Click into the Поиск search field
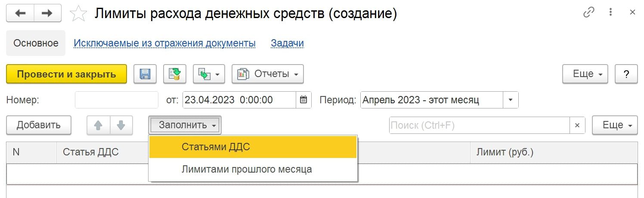Image resolution: width=644 pixels, height=198 pixels. pyautogui.click(x=479, y=125)
